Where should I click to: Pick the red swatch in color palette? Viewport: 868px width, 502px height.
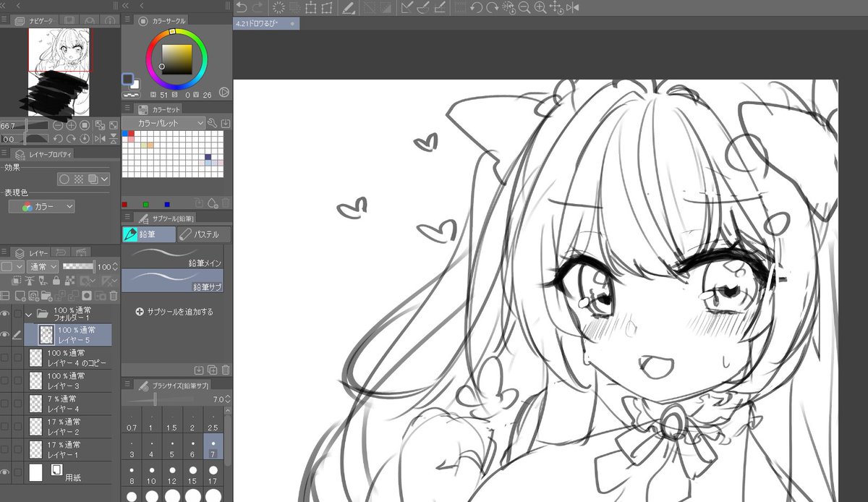[131, 134]
